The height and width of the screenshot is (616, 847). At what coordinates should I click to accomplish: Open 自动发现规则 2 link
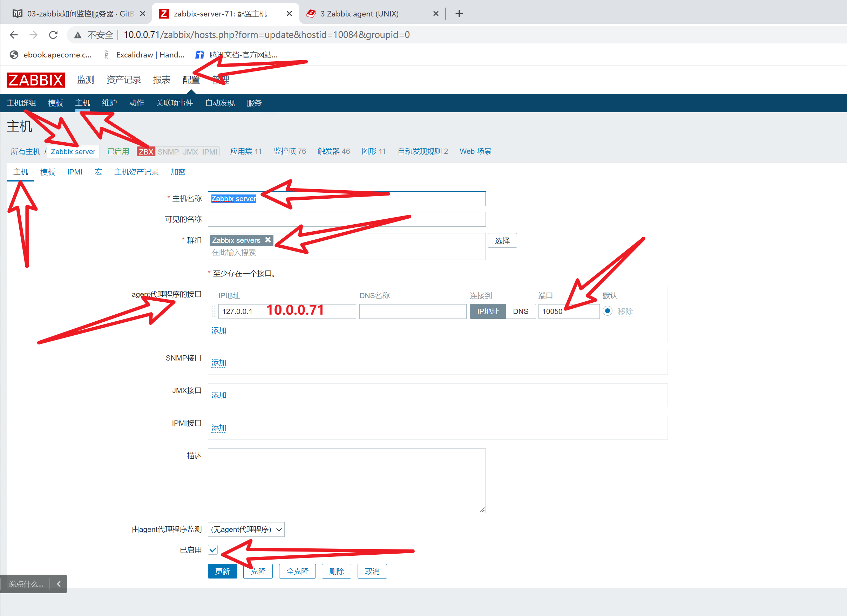tap(423, 151)
